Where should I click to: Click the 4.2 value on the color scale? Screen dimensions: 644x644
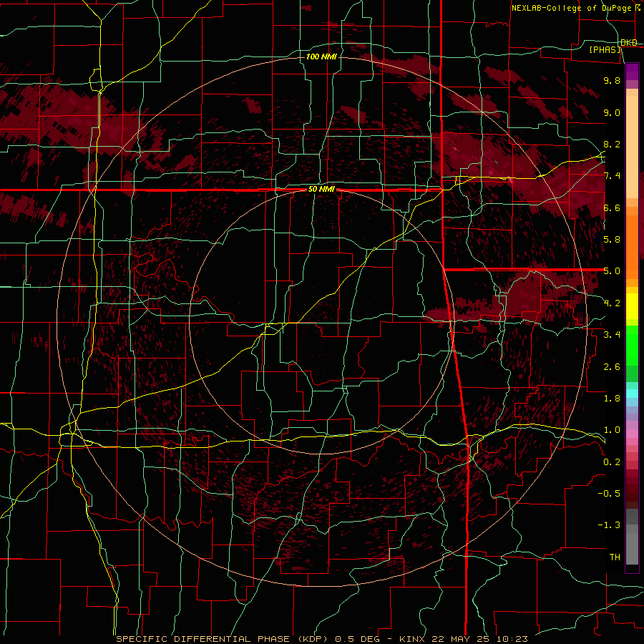click(612, 303)
